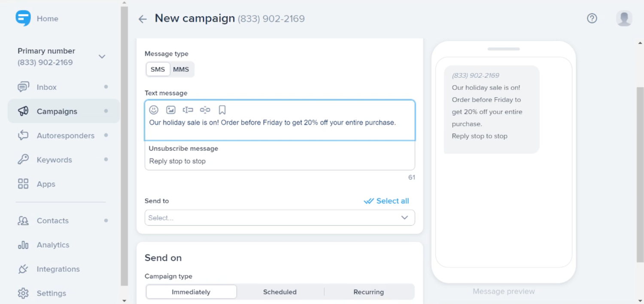Image resolution: width=644 pixels, height=304 pixels.
Task: Open the Send to dropdown
Action: coord(279,218)
